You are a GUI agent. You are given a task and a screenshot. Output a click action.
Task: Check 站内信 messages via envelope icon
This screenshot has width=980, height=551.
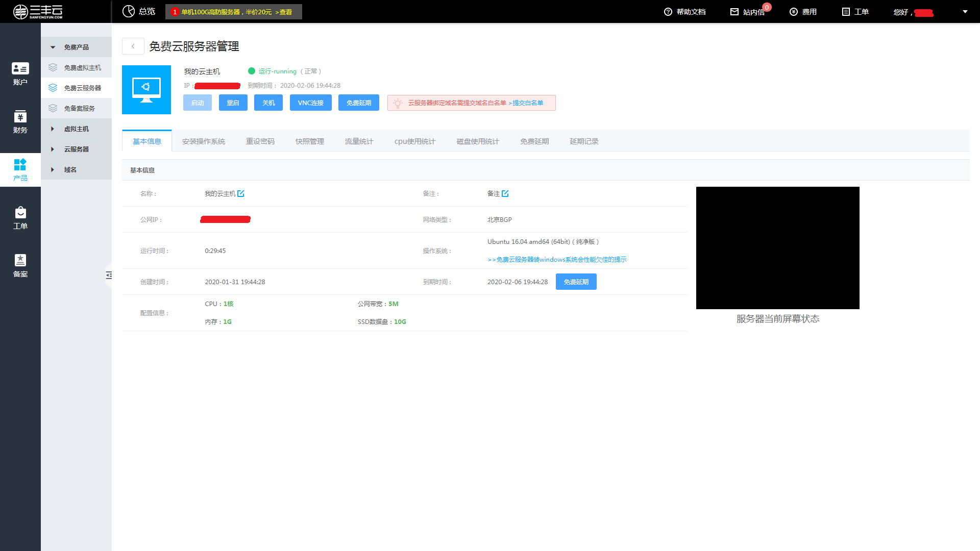(735, 11)
